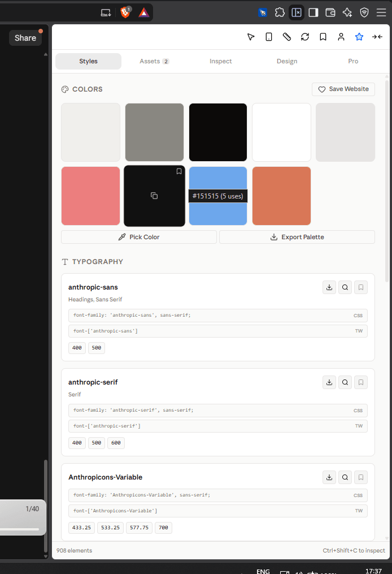The image size is (392, 574).
Task: Bookmark the Anthropicons-Variable font
Action: pyautogui.click(x=360, y=477)
